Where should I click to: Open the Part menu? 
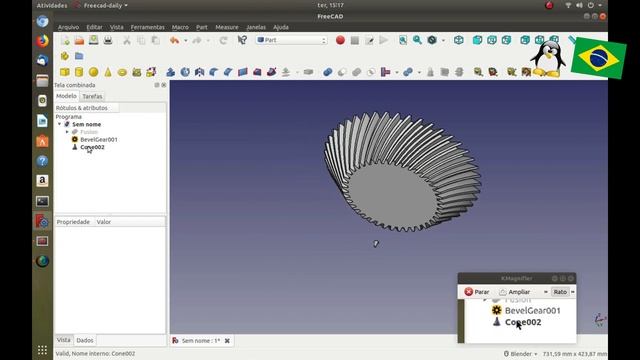(202, 27)
